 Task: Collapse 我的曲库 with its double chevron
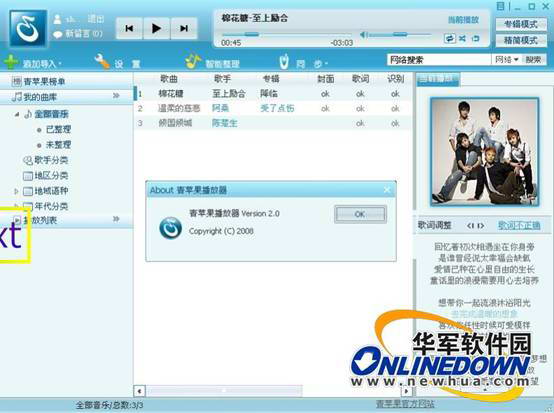click(116, 96)
